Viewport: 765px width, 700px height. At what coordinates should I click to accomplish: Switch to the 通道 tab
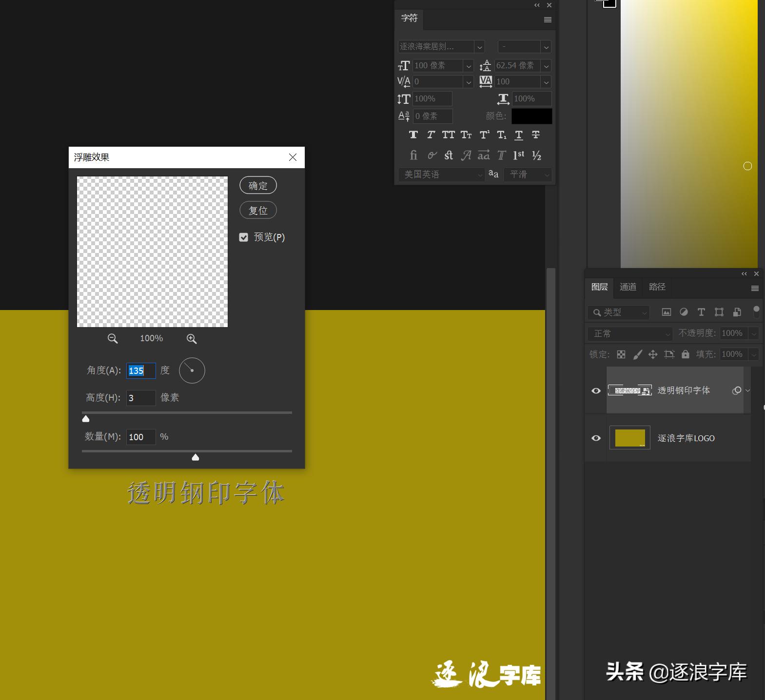[x=628, y=287]
